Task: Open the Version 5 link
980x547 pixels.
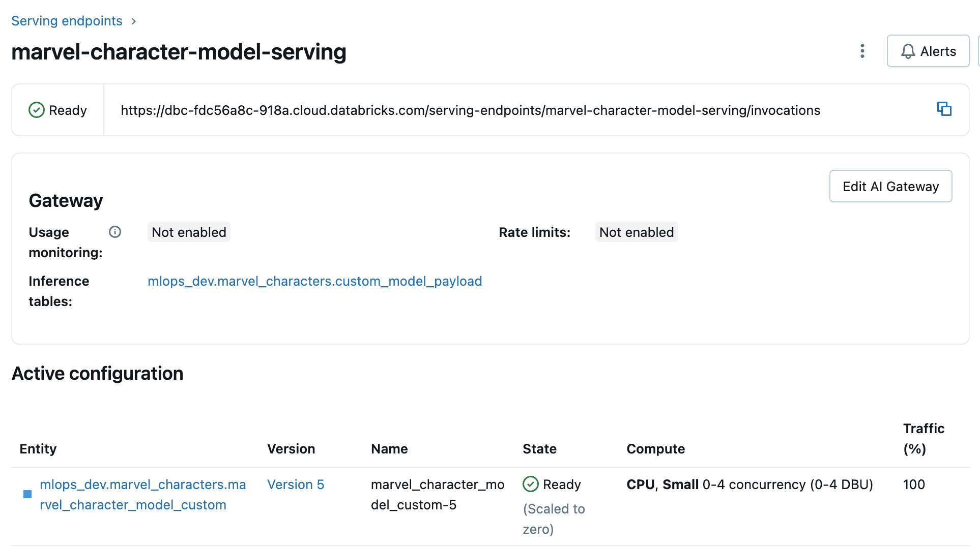Action: pyautogui.click(x=296, y=484)
